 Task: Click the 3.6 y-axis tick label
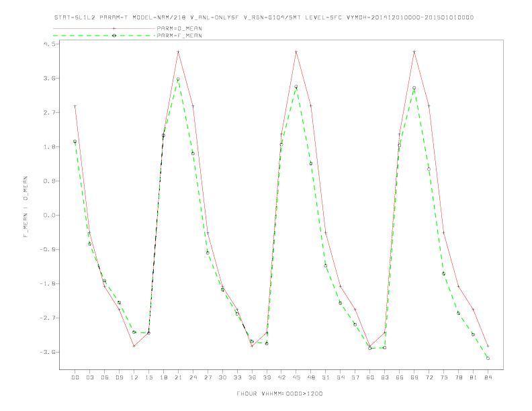click(50, 79)
